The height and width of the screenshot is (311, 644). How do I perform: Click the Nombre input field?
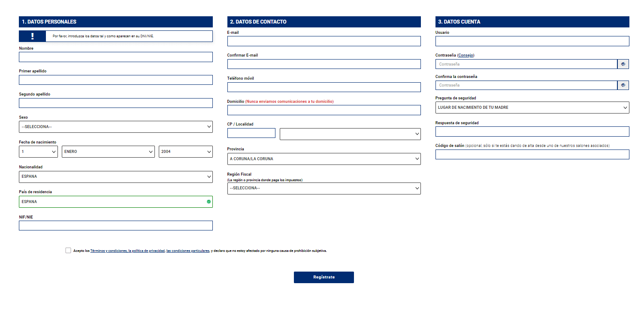[116, 57]
